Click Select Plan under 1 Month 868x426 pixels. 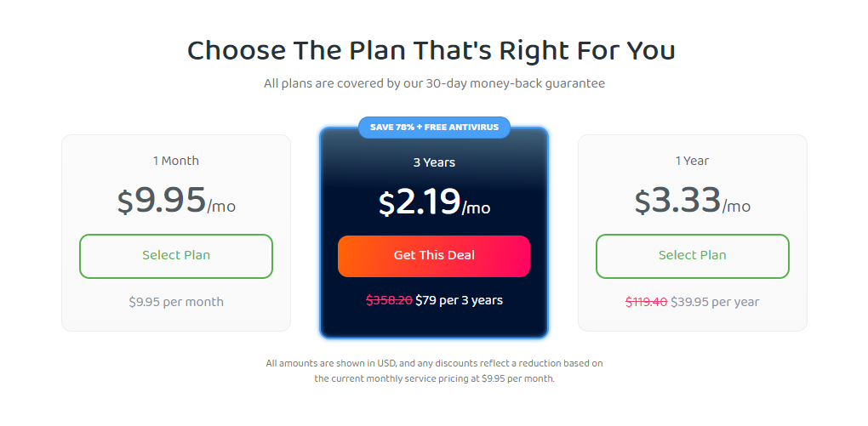176,256
